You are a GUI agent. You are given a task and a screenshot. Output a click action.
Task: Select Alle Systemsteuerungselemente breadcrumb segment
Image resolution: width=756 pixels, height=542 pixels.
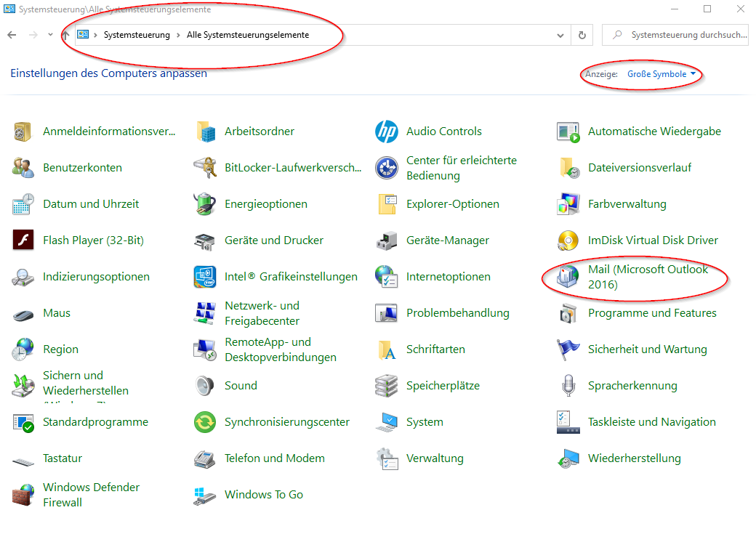(x=247, y=35)
